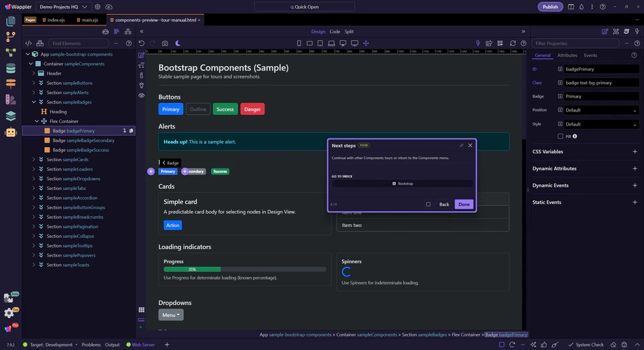Expand the Header tree node

(34, 73)
